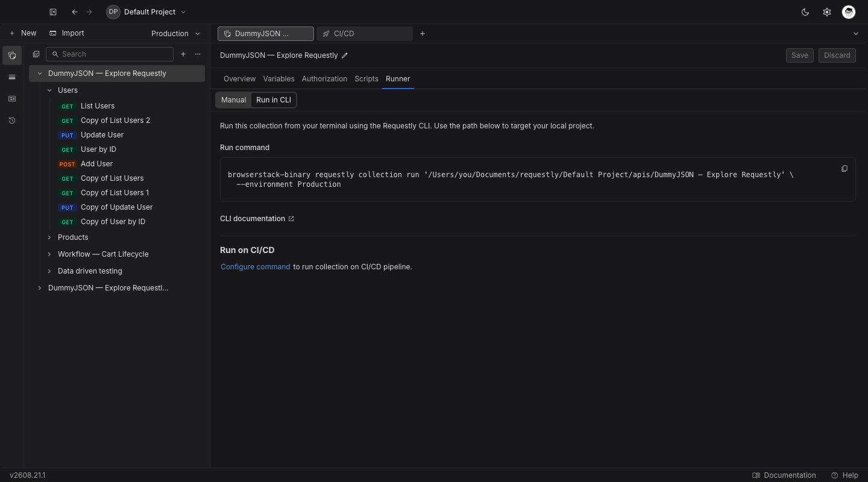Select the Run in CLI mode

(x=274, y=100)
